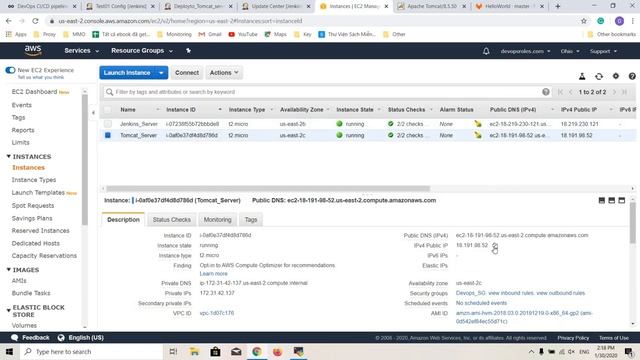Image resolution: width=640 pixels, height=360 pixels.
Task: Reload the browser page
Action: 35,21
